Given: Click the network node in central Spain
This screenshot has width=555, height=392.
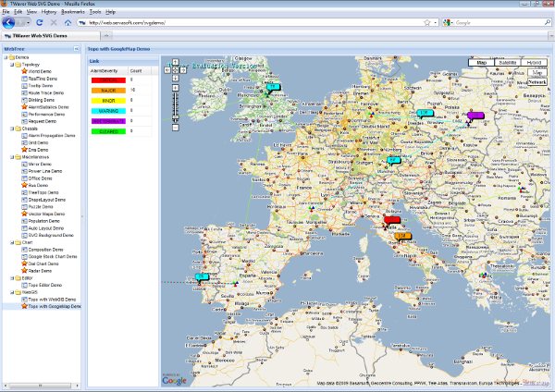Looking at the screenshot, I should (x=235, y=284).
